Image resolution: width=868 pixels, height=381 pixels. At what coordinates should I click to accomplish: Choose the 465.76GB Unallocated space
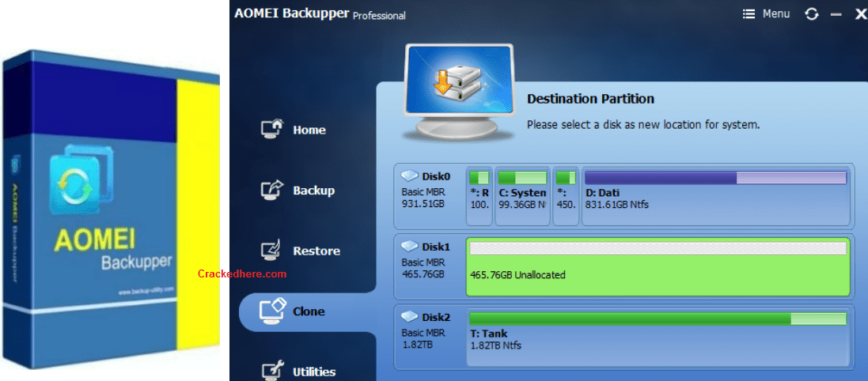tap(658, 267)
